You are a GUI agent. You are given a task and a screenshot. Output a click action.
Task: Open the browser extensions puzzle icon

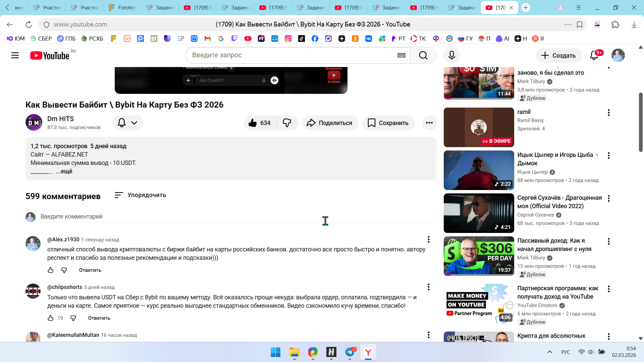click(x=615, y=24)
